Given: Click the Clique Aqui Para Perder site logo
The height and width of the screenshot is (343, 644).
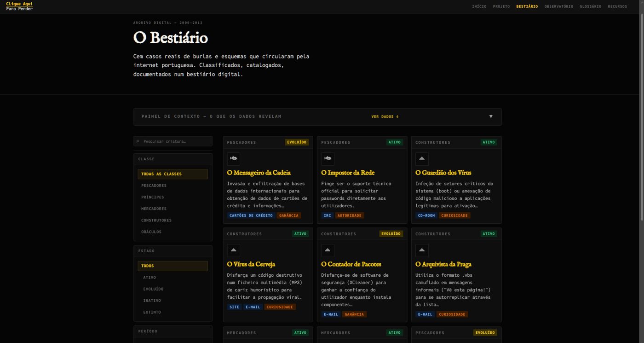Looking at the screenshot, I should (x=19, y=6).
